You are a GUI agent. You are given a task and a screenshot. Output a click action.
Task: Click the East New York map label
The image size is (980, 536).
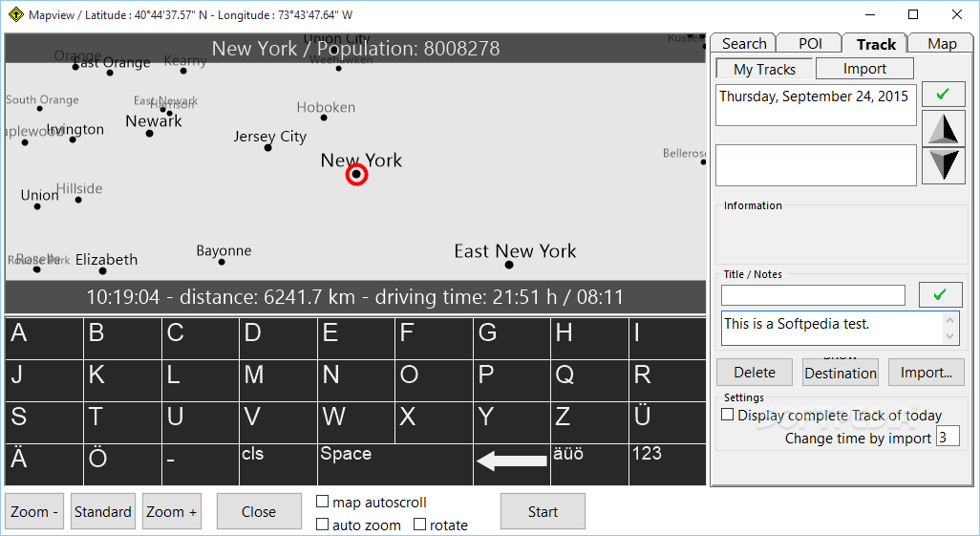[515, 250]
